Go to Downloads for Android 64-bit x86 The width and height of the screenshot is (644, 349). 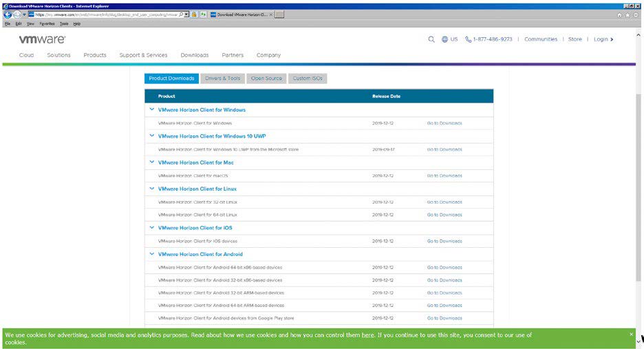pos(444,268)
